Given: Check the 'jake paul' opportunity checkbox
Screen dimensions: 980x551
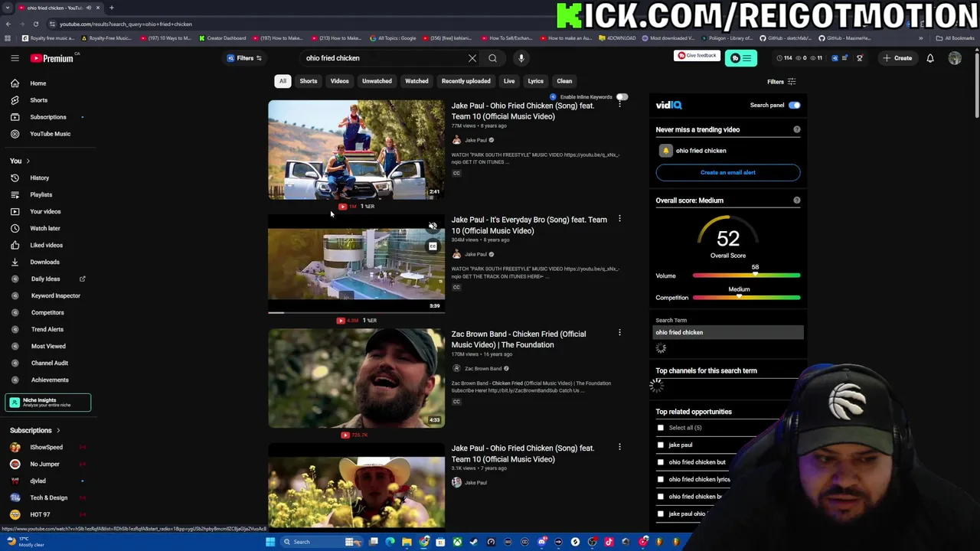Looking at the screenshot, I should point(661,445).
